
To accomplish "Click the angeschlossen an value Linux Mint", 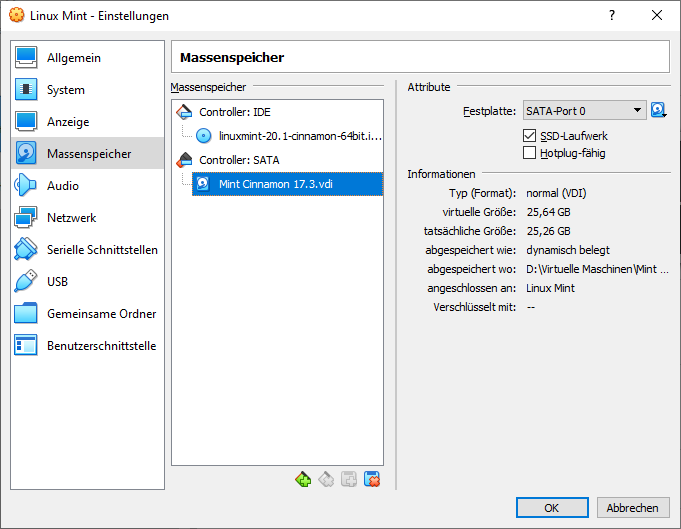I will (550, 288).
